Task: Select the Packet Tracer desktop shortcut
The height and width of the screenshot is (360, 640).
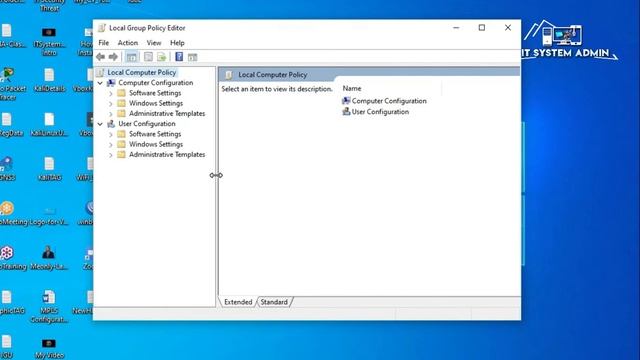Action: click(9, 84)
